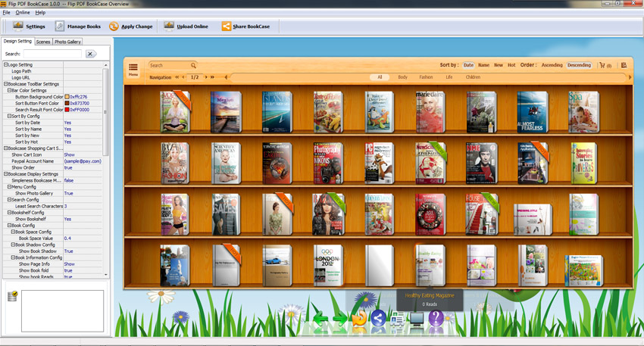Image resolution: width=644 pixels, height=346 pixels.
Task: Collapse the Logo Setting tree node
Action: (5, 65)
